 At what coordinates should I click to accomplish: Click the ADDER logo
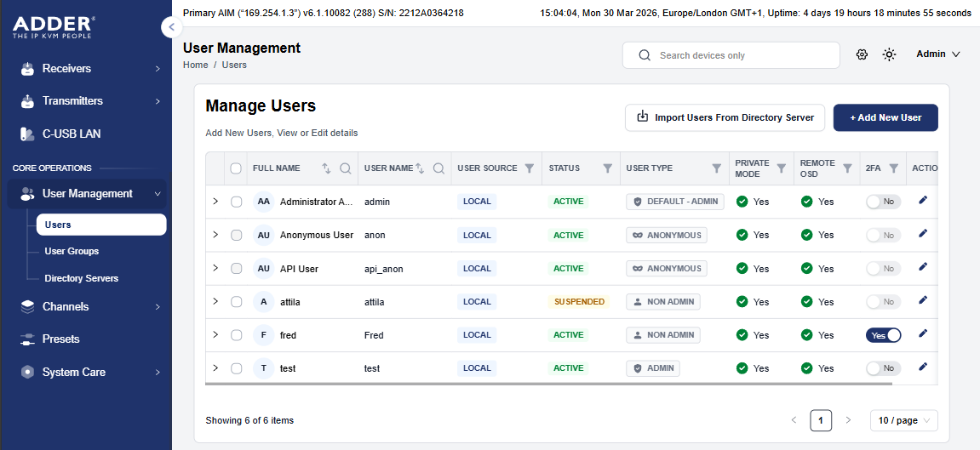click(54, 27)
